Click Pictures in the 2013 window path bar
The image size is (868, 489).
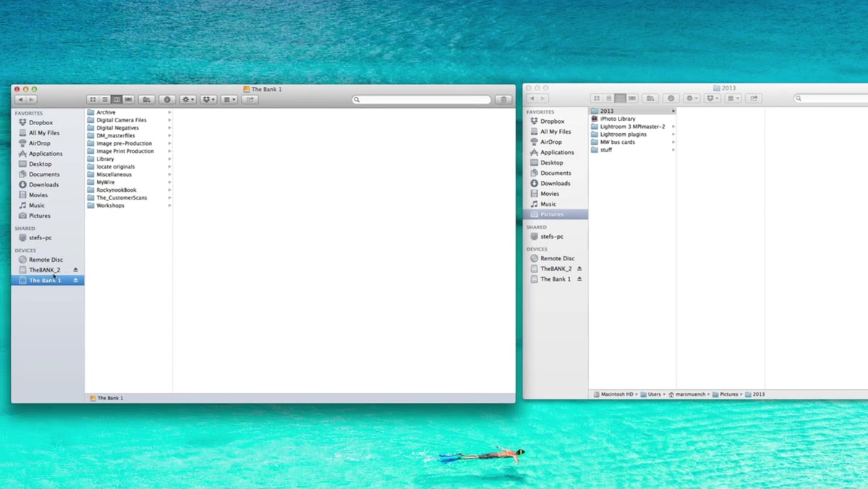[726, 395]
